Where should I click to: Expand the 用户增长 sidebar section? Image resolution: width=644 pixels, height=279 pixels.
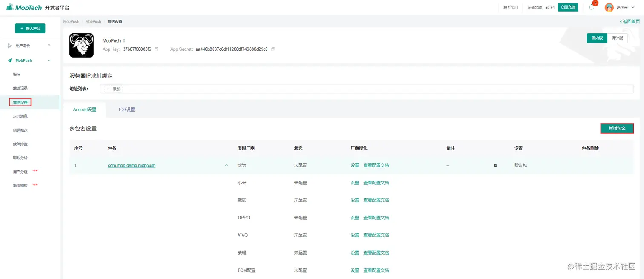tap(49, 45)
